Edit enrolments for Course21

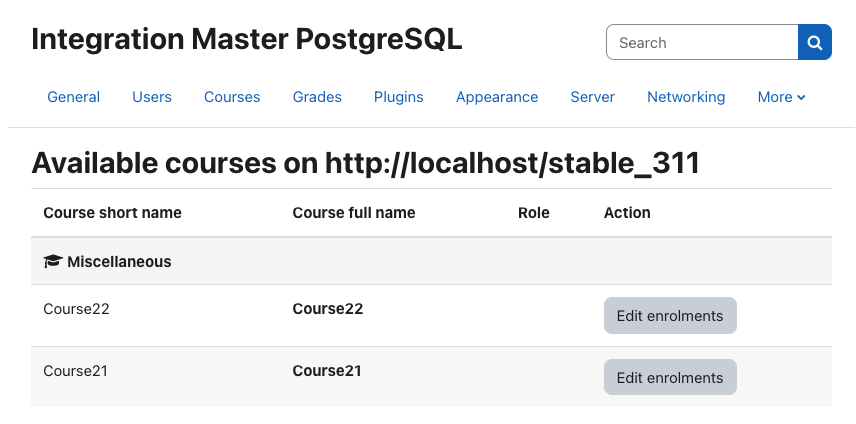pyautogui.click(x=670, y=378)
